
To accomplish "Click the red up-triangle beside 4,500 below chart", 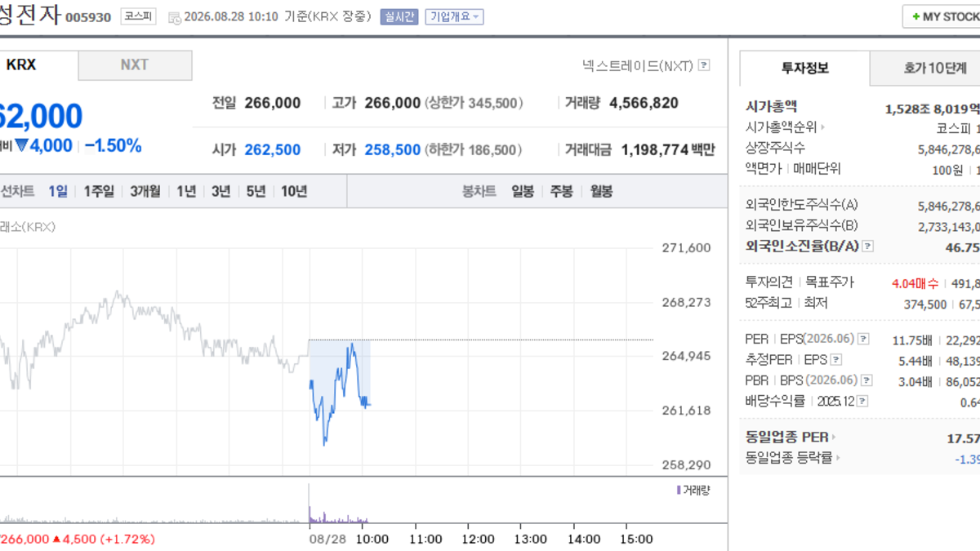I will pyautogui.click(x=56, y=539).
